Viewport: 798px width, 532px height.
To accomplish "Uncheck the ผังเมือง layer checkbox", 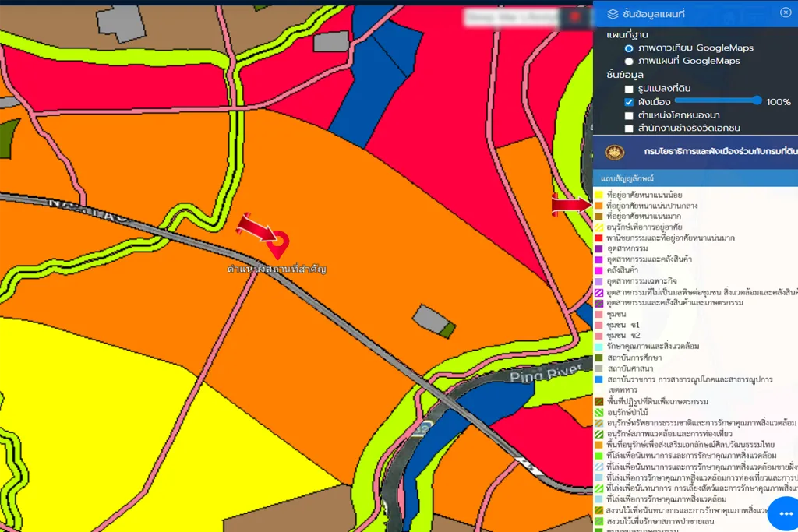I will pos(629,102).
